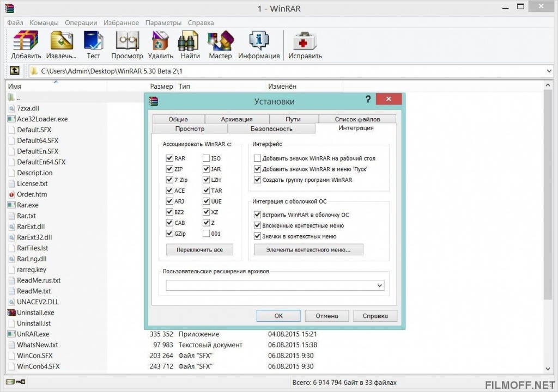The height and width of the screenshot is (392, 558).
Task: Click the Отмена button
Action: pos(327,316)
